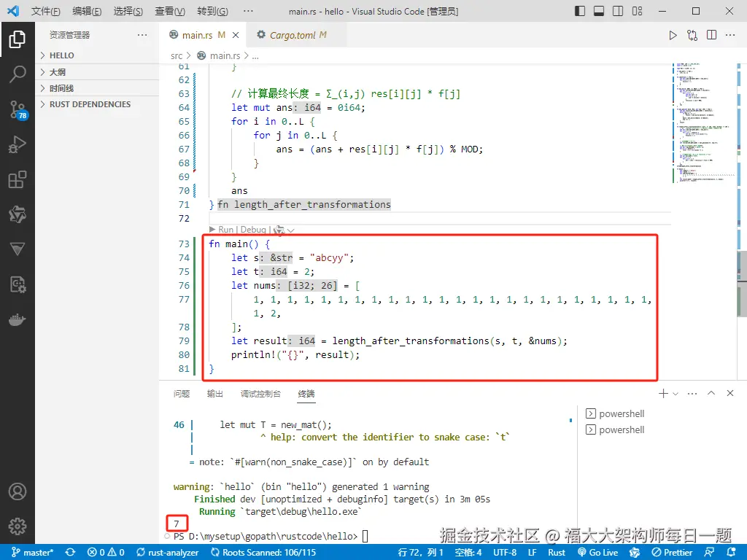Open the new terminal profile dropdown chevron
Screen dimensions: 747x560
coord(675,394)
